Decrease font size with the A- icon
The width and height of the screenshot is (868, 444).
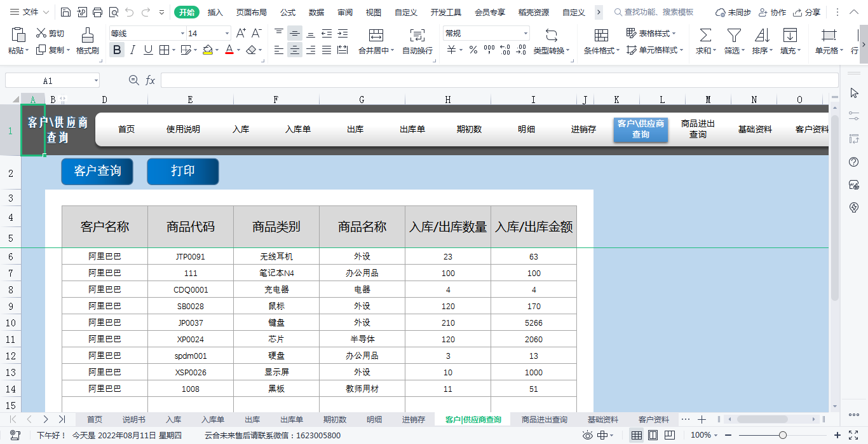click(257, 33)
